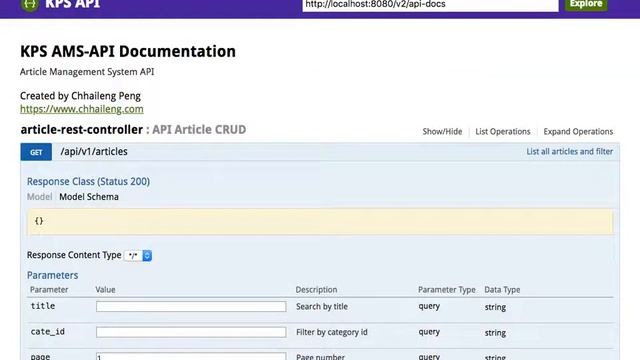Viewport: 640px width, 360px height.
Task: Click the KPS API swagger logo icon
Action: click(29, 4)
